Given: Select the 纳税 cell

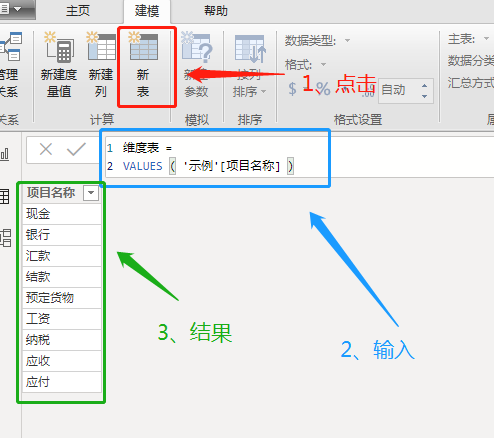Looking at the screenshot, I should coord(62,340).
